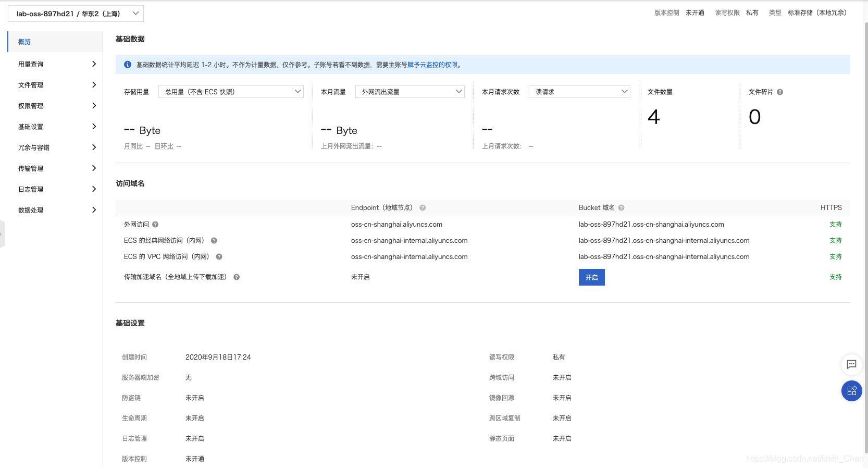The width and height of the screenshot is (868, 468).
Task: Expand 基础设置 sidebar menu
Action: pyautogui.click(x=55, y=127)
